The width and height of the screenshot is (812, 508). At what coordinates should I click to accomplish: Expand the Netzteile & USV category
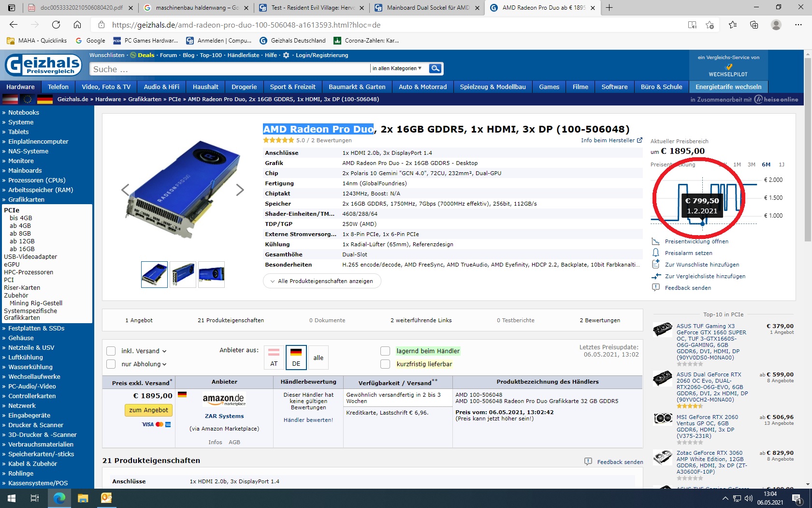31,347
